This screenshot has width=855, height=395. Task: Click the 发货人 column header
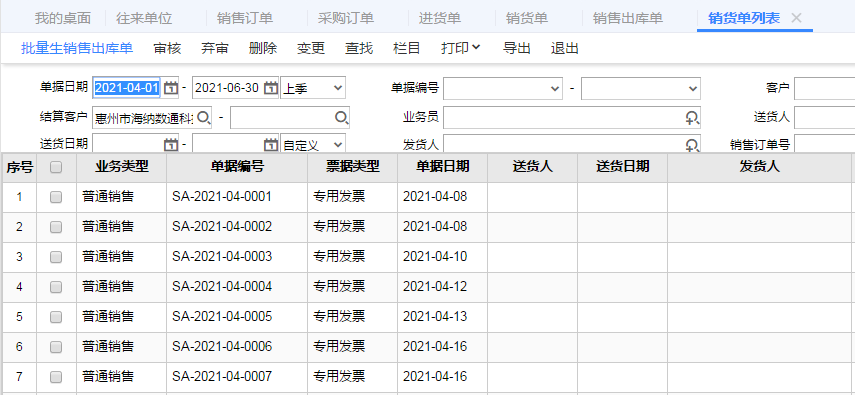tap(759, 167)
